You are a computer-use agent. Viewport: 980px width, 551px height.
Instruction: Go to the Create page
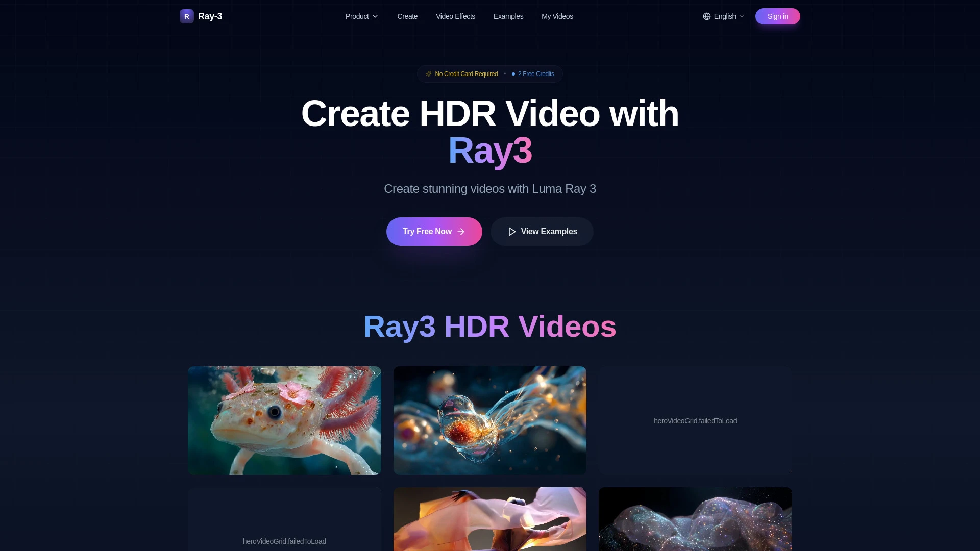coord(407,16)
